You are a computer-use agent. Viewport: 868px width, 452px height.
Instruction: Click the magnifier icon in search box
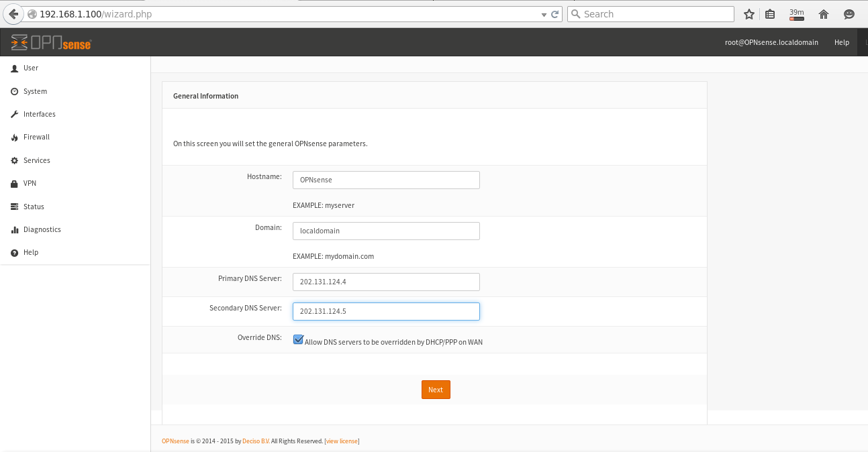tap(575, 14)
